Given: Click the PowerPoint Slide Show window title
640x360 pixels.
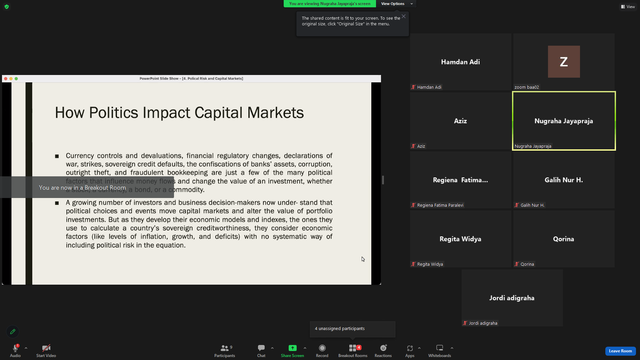Looking at the screenshot, I should [x=191, y=78].
